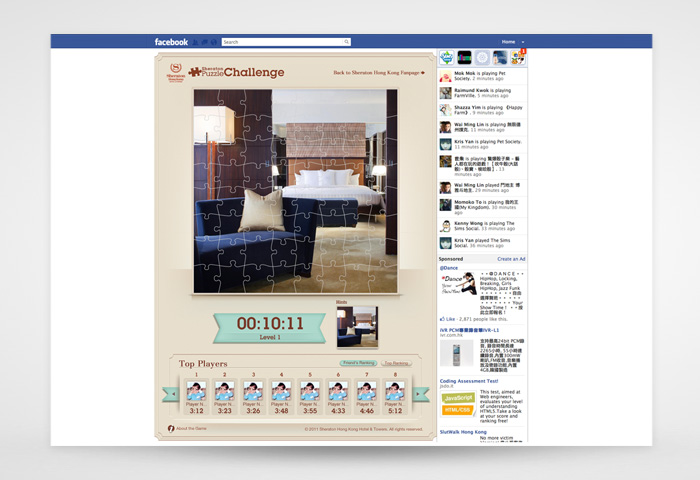The width and height of the screenshot is (700, 480).
Task: Click the @Dance ad image
Action: tap(458, 284)
